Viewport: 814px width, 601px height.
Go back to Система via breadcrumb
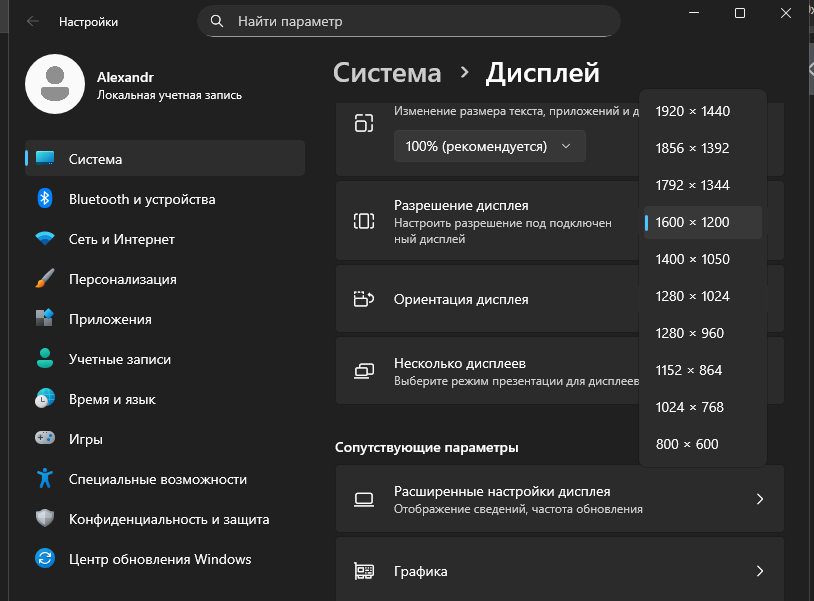387,73
